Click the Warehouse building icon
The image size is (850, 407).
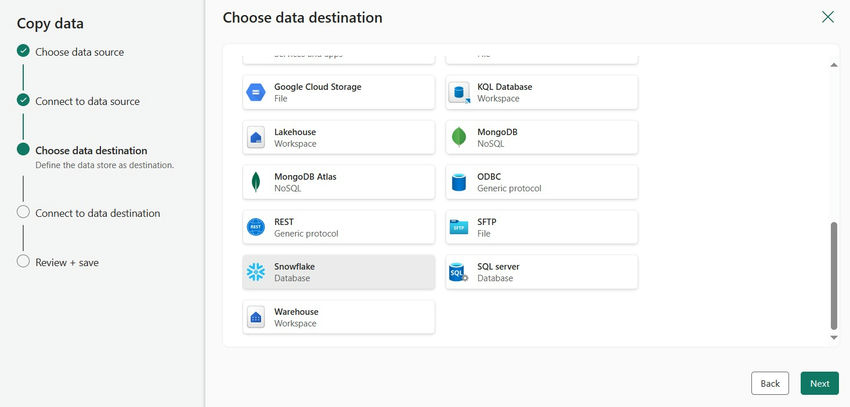[x=256, y=317]
